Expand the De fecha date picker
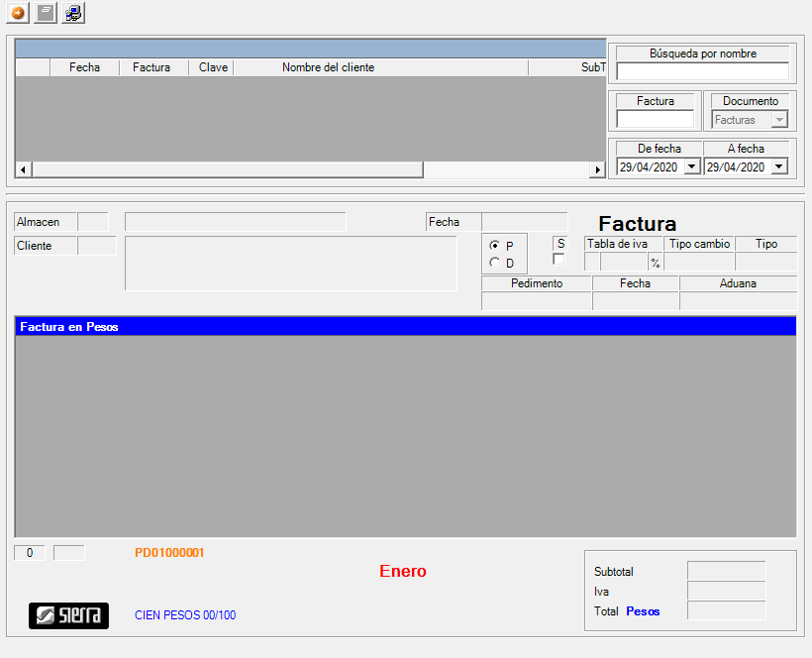This screenshot has height=658, width=812. pyautogui.click(x=691, y=166)
